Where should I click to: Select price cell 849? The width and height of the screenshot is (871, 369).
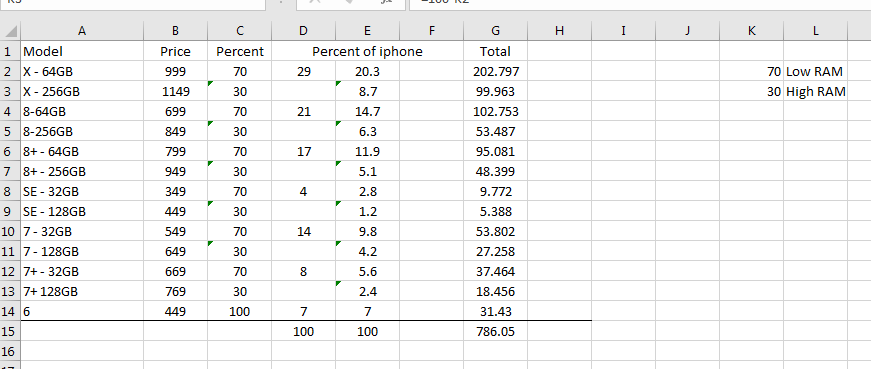coord(175,132)
